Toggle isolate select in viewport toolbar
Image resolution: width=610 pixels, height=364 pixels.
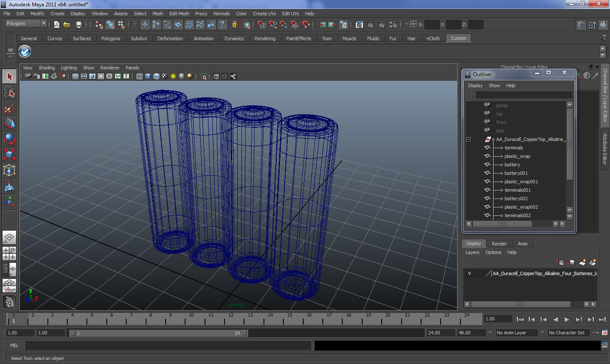point(203,76)
